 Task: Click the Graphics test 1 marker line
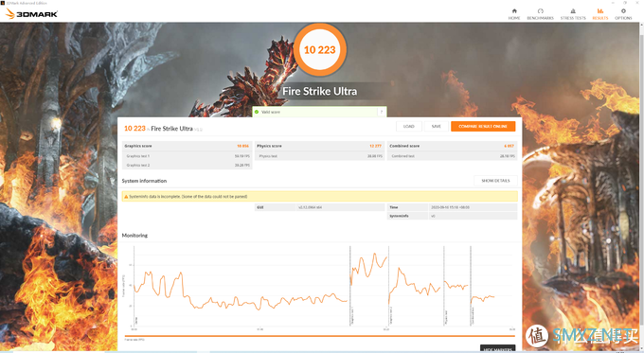point(349,286)
